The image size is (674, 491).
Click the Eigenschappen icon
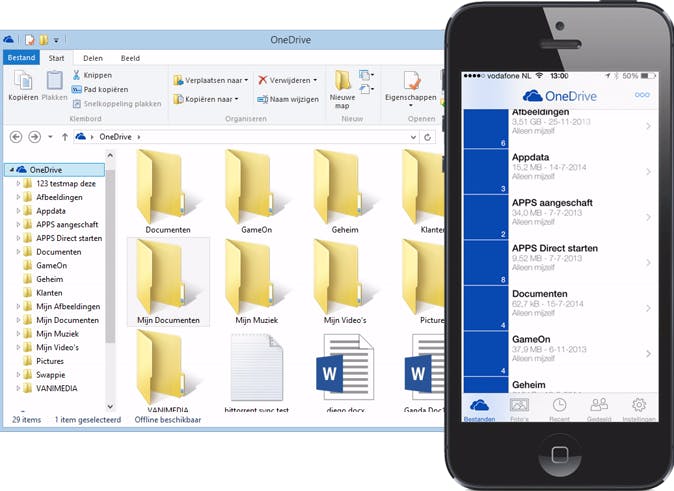pyautogui.click(x=411, y=87)
